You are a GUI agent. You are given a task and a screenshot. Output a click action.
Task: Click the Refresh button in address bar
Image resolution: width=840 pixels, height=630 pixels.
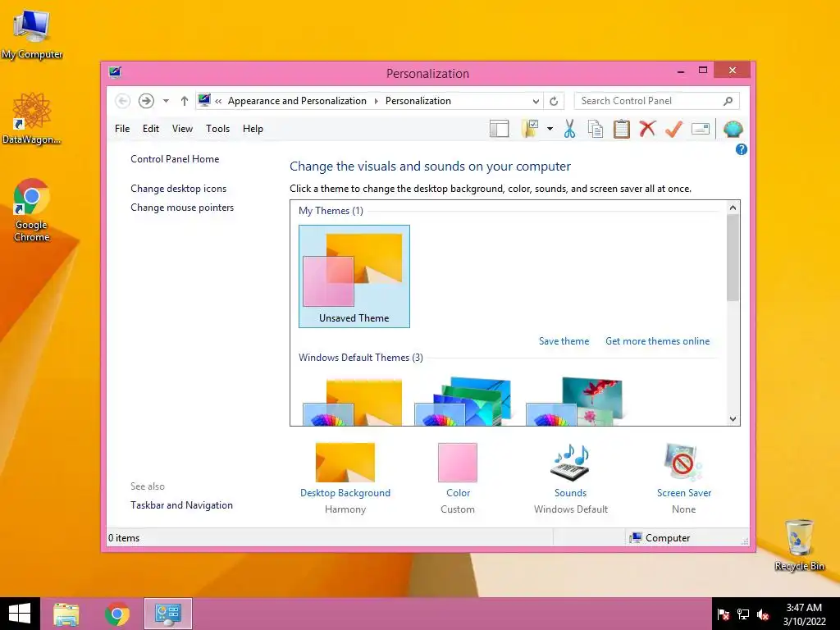coord(554,101)
